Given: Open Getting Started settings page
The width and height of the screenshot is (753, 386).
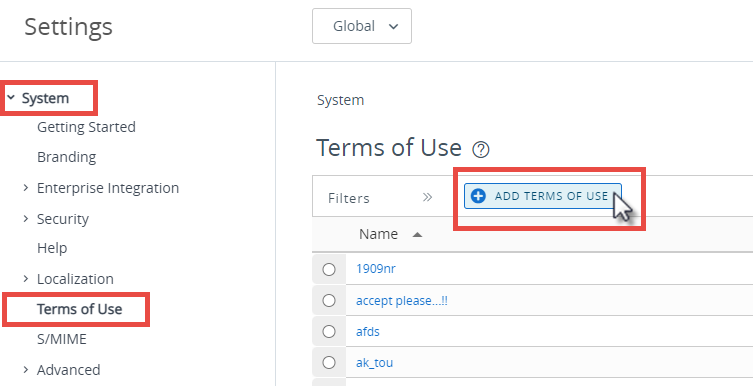Looking at the screenshot, I should click(x=86, y=127).
